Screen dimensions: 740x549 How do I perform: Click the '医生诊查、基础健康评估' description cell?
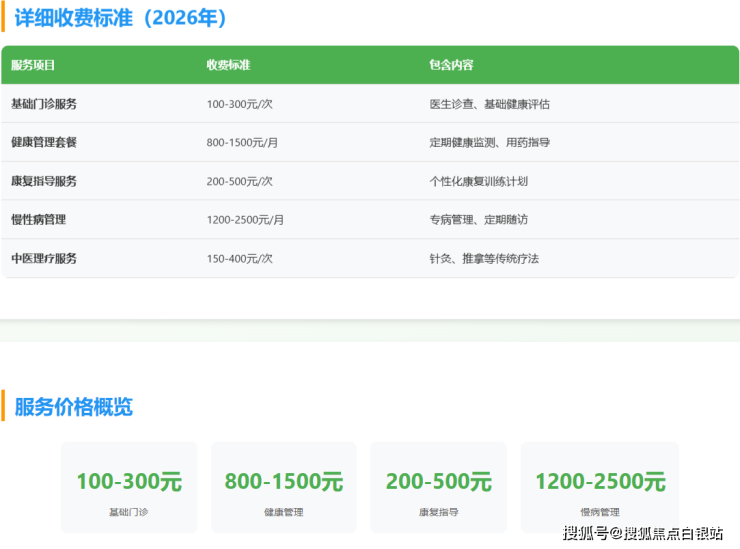(x=490, y=104)
